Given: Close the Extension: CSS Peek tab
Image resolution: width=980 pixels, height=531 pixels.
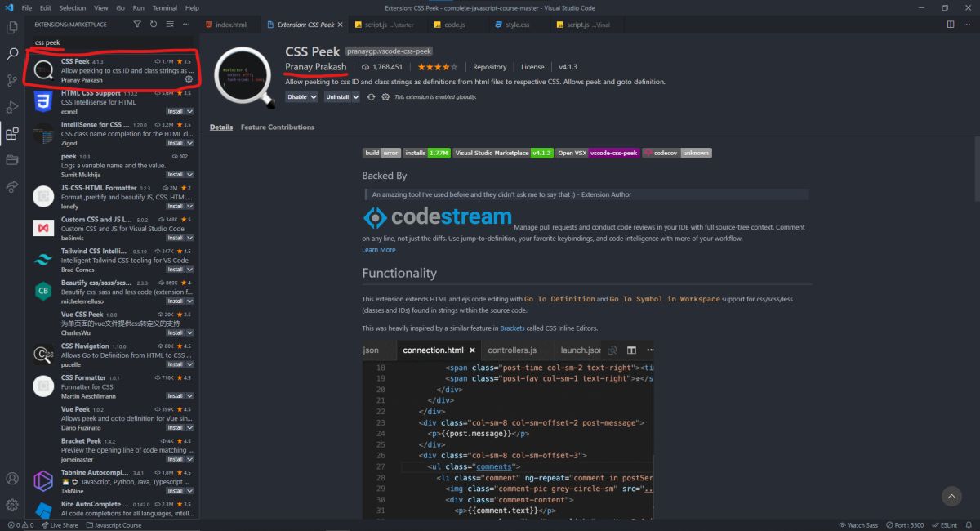Looking at the screenshot, I should coord(341,25).
